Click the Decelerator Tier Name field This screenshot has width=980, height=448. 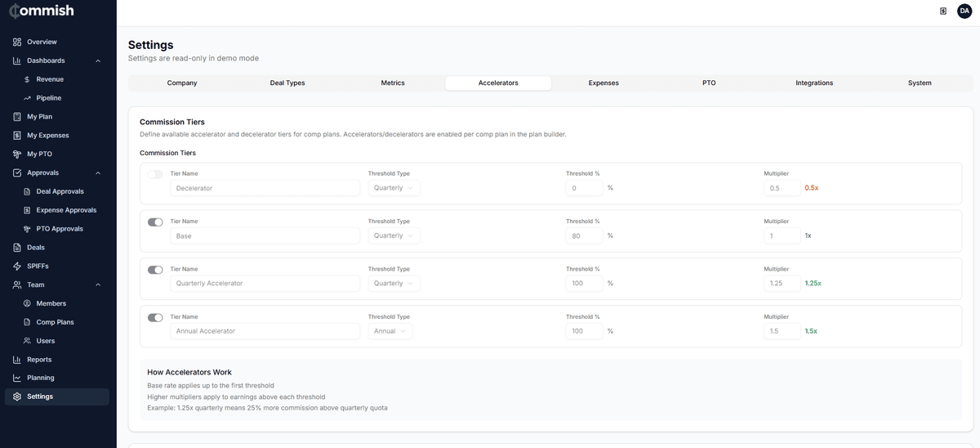click(x=265, y=188)
